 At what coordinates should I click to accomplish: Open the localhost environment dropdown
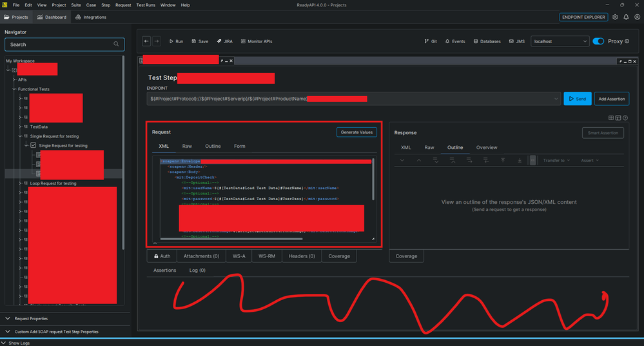point(560,41)
